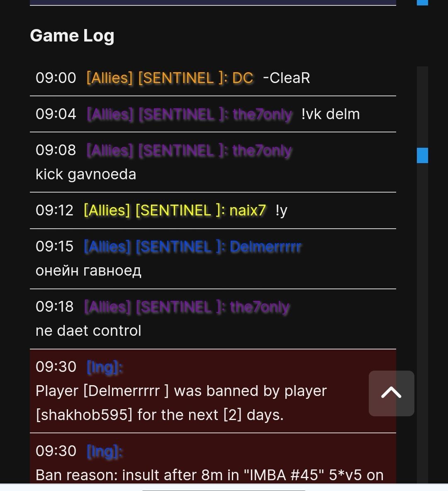Click the "Ban reason" log entry
This screenshot has height=491, width=448.
pos(209,475)
